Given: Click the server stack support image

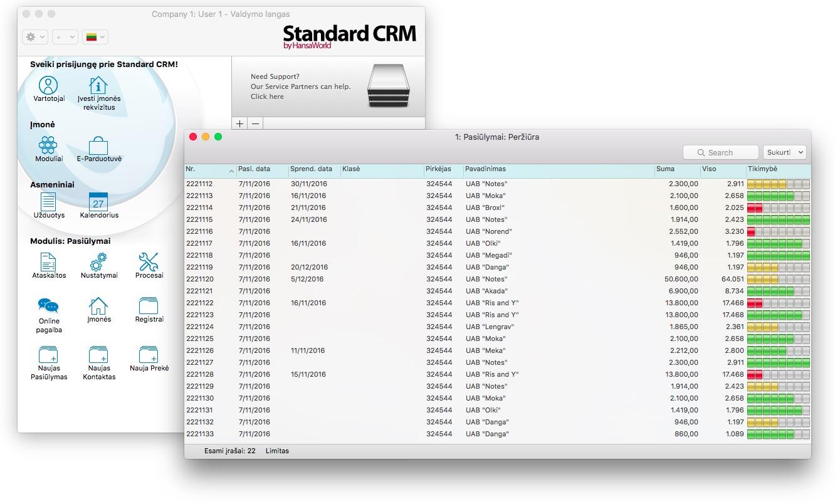Looking at the screenshot, I should click(387, 85).
